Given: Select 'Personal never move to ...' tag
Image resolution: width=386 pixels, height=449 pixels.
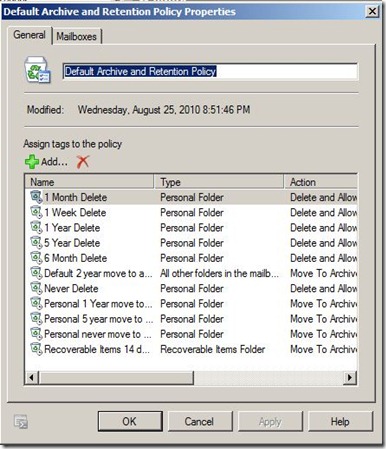Looking at the screenshot, I should click(191, 334).
